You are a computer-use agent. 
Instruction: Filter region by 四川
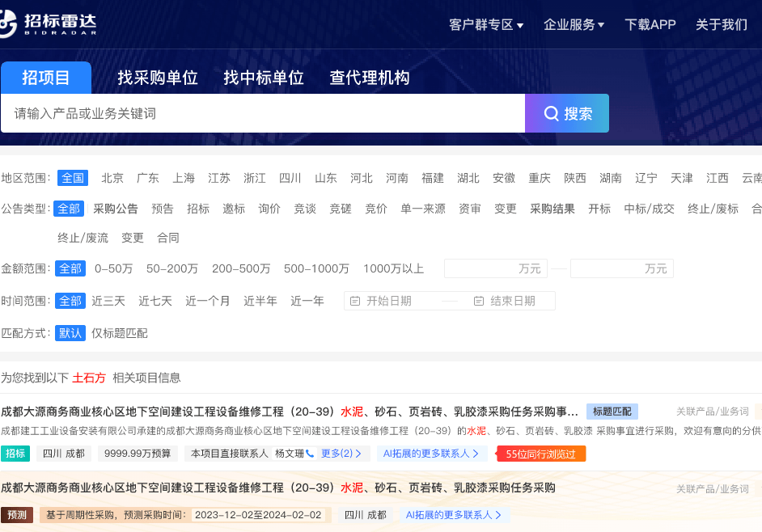coord(290,179)
